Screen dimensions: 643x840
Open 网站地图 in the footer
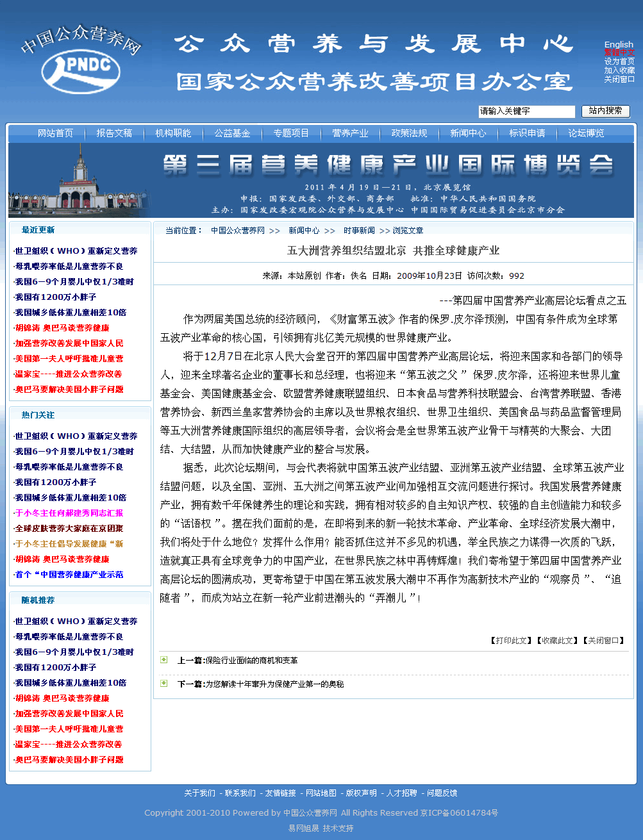[321, 793]
